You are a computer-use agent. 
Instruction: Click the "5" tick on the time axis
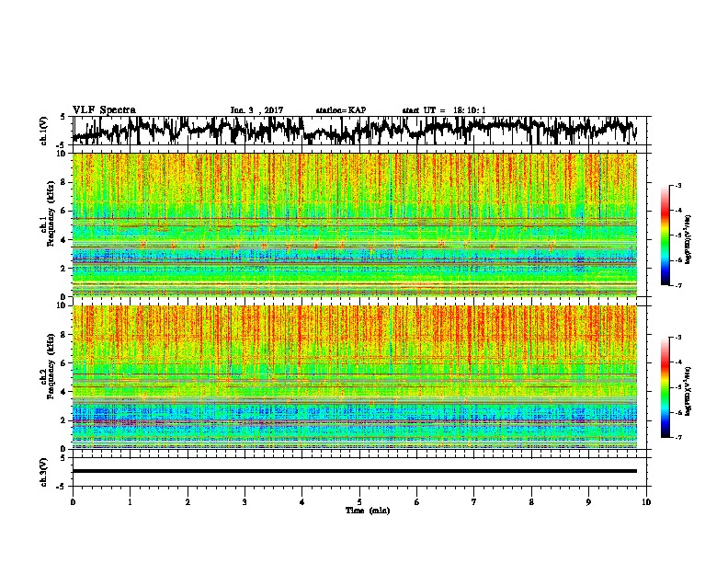click(x=359, y=502)
